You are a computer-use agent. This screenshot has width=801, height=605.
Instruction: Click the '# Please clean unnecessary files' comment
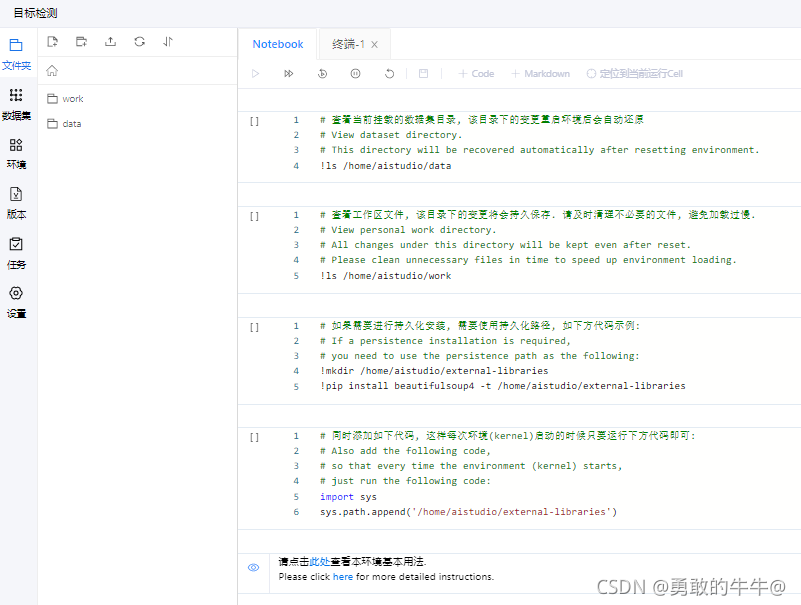click(528, 260)
